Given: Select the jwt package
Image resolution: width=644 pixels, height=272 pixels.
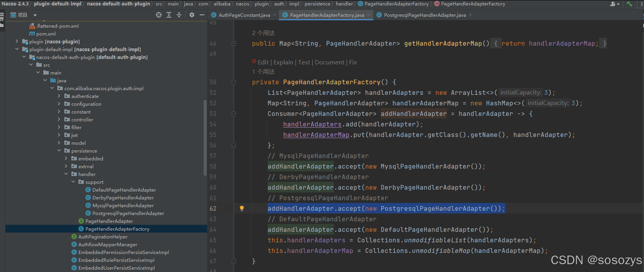Looking at the screenshot, I should 75,135.
